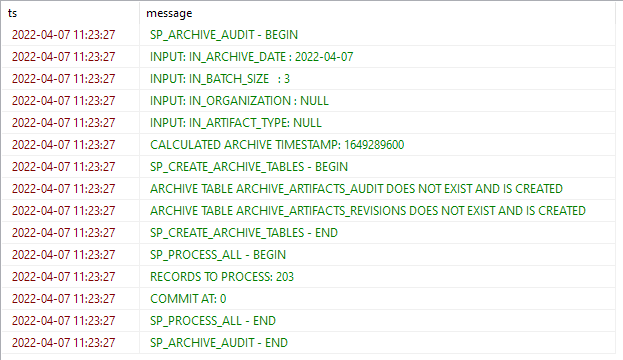Select the ARCHIVE_ARTIFACTS_AUDIT does not exist message
The height and width of the screenshot is (360, 623).
(377, 189)
